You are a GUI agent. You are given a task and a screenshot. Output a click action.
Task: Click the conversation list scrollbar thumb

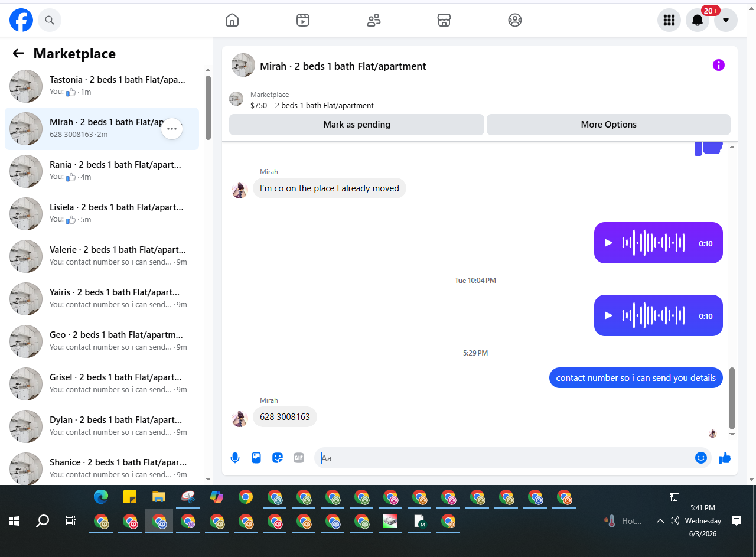point(208,108)
